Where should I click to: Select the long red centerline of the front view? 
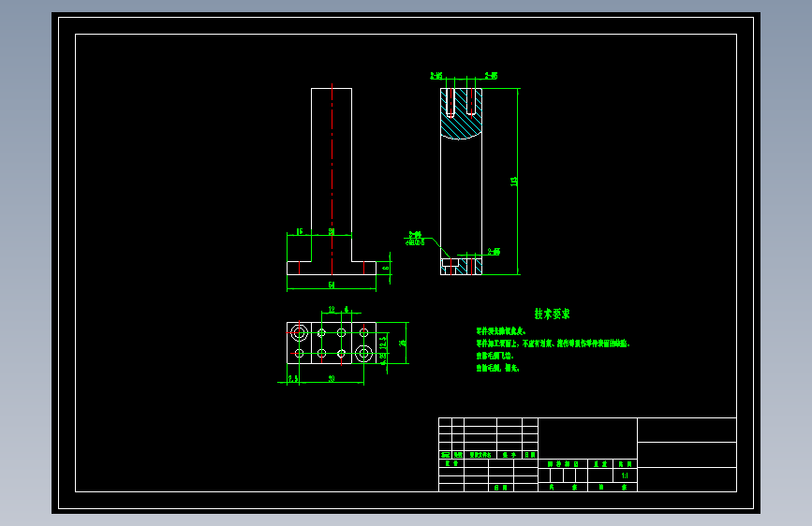pos(332,179)
